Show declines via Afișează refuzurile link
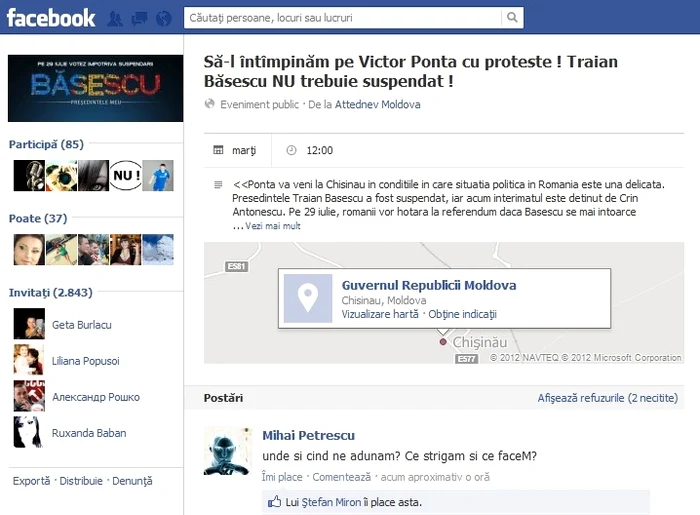The height and width of the screenshot is (515, 700). (608, 398)
